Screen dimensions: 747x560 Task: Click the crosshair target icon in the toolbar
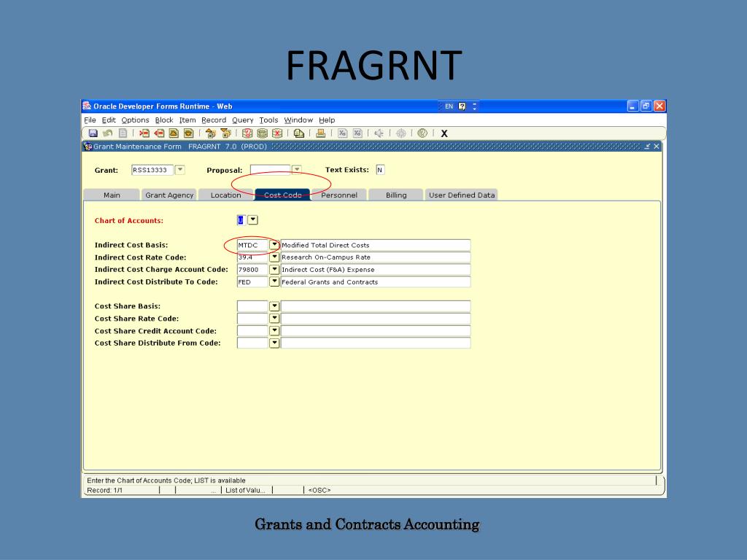[x=401, y=133]
